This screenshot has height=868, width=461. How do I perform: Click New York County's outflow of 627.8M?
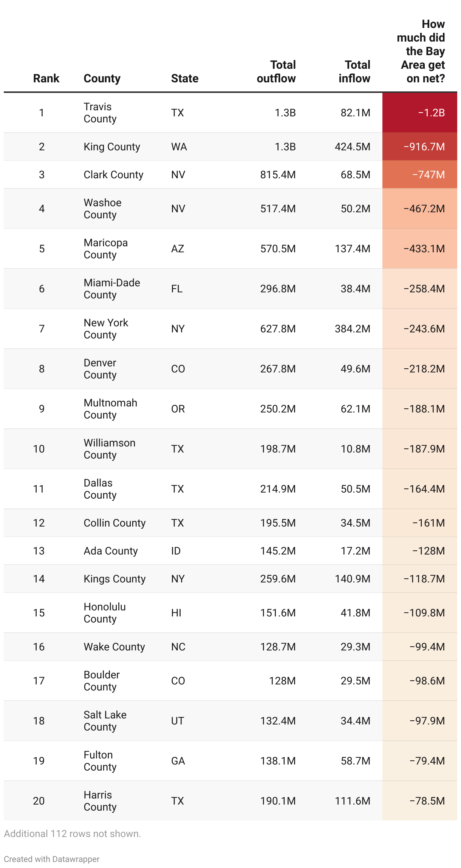278,329
